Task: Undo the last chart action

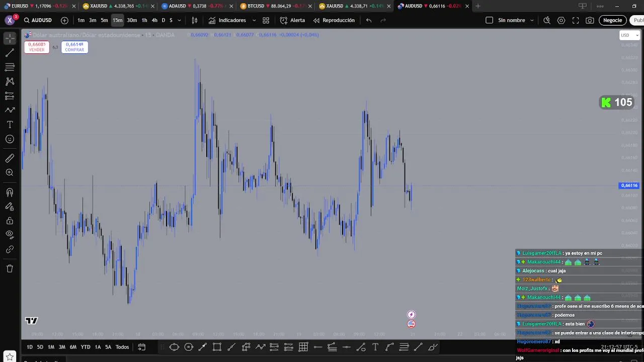Action: tap(369, 20)
